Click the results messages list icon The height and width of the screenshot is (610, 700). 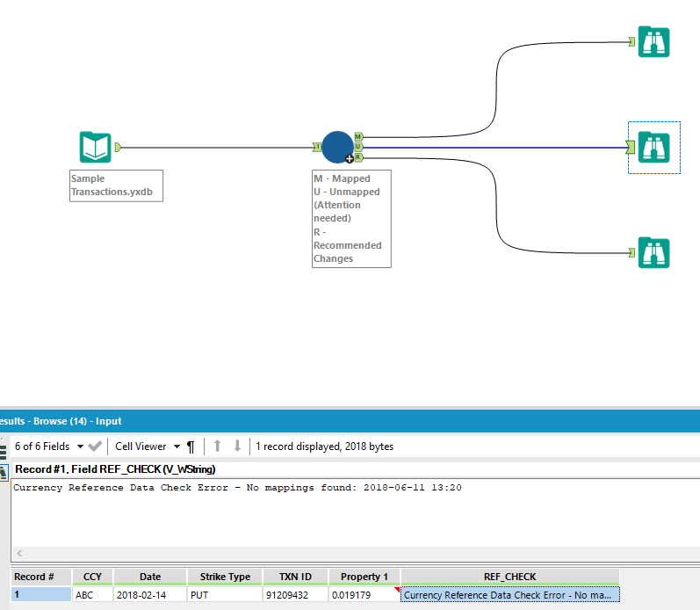click(4, 453)
